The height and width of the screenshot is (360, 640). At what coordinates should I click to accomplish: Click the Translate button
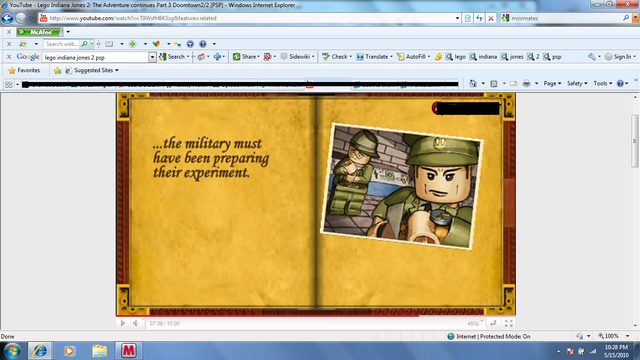coord(373,57)
